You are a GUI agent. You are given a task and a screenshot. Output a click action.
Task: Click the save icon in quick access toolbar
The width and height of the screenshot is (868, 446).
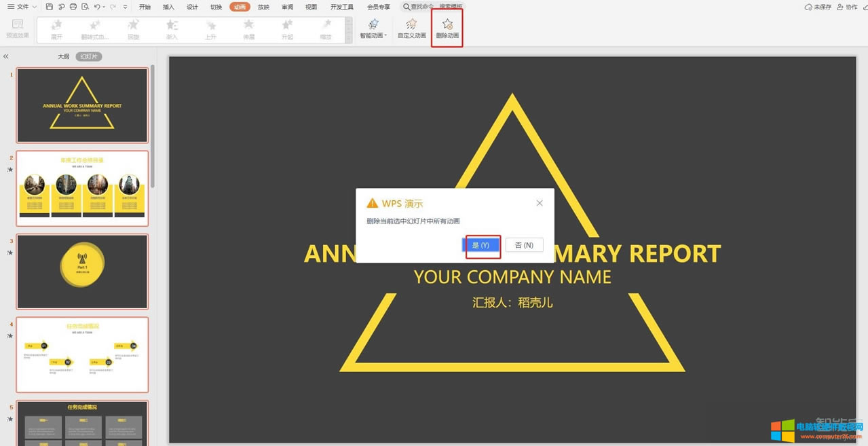coord(49,7)
